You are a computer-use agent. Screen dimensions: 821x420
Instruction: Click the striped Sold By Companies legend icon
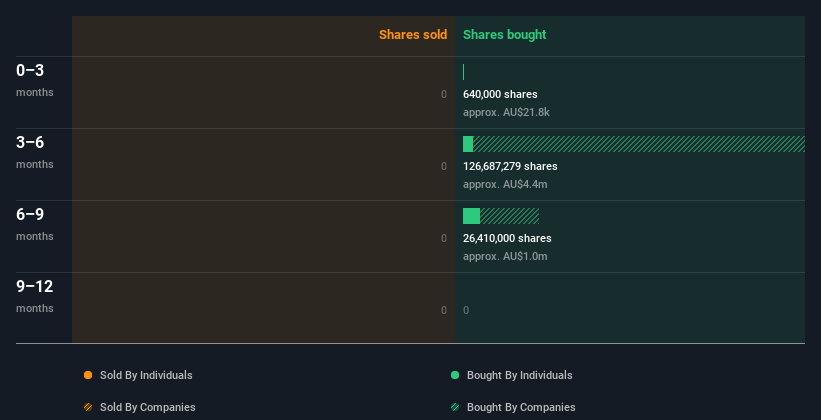[88, 407]
